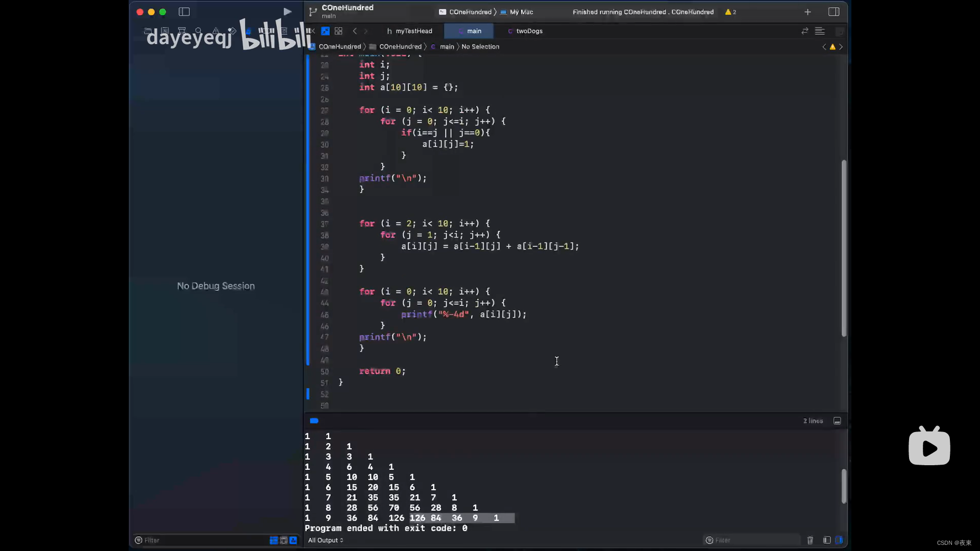This screenshot has height=551, width=980.
Task: Click the bilibili video play button overlay
Action: tap(929, 446)
